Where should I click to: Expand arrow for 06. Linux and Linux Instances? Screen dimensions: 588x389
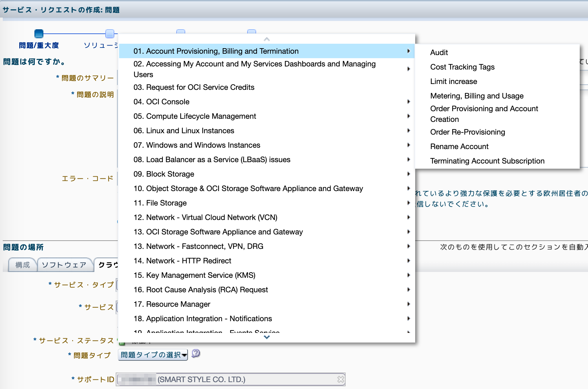click(x=409, y=130)
